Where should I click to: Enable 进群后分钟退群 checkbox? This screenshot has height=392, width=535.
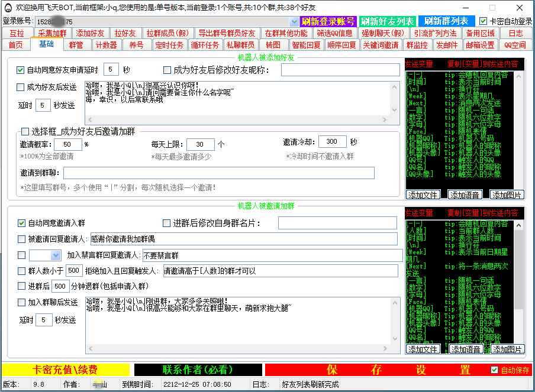click(x=21, y=286)
